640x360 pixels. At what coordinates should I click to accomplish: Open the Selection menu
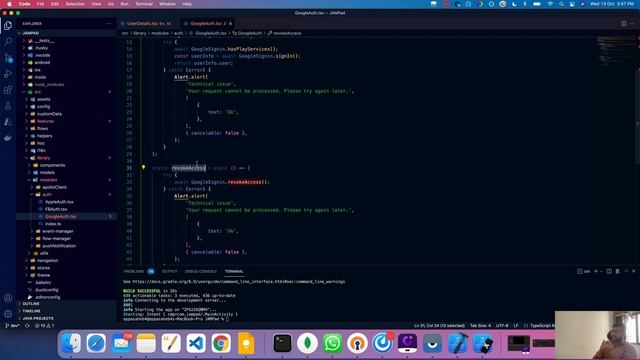click(75, 4)
